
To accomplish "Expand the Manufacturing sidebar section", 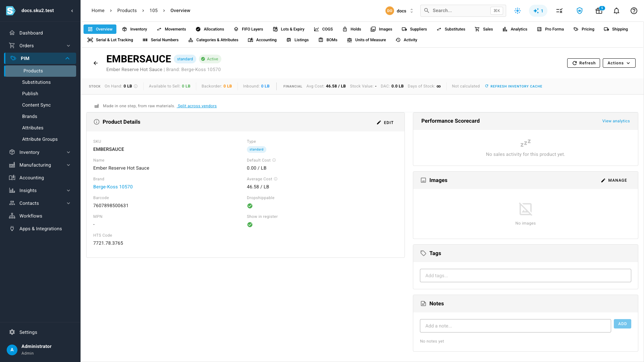I will tap(40, 165).
